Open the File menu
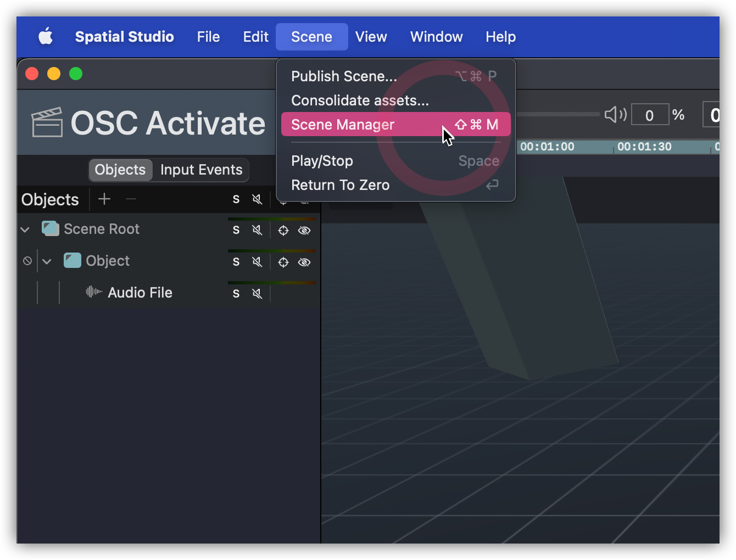The image size is (736, 560). (208, 37)
